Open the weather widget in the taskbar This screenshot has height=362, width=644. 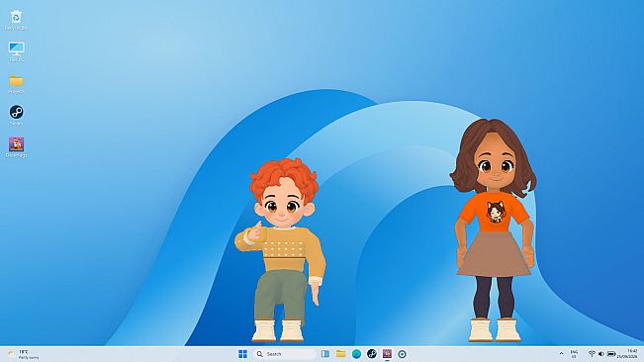tap(24, 354)
